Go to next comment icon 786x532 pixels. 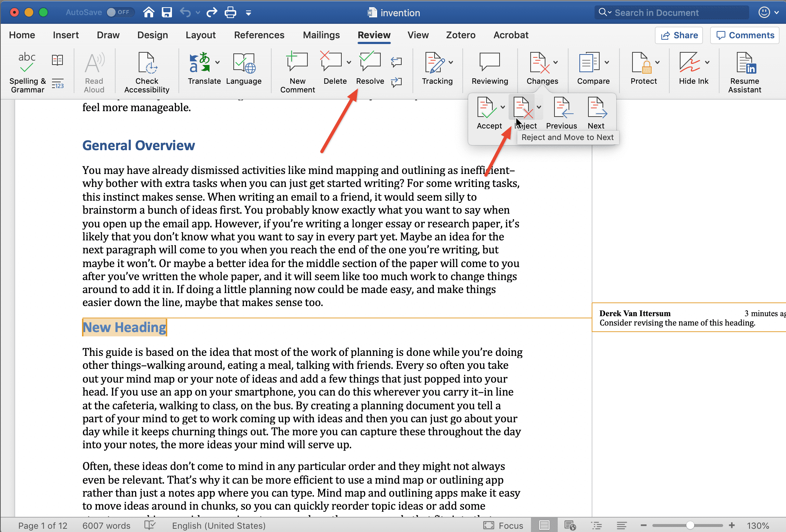click(x=396, y=82)
